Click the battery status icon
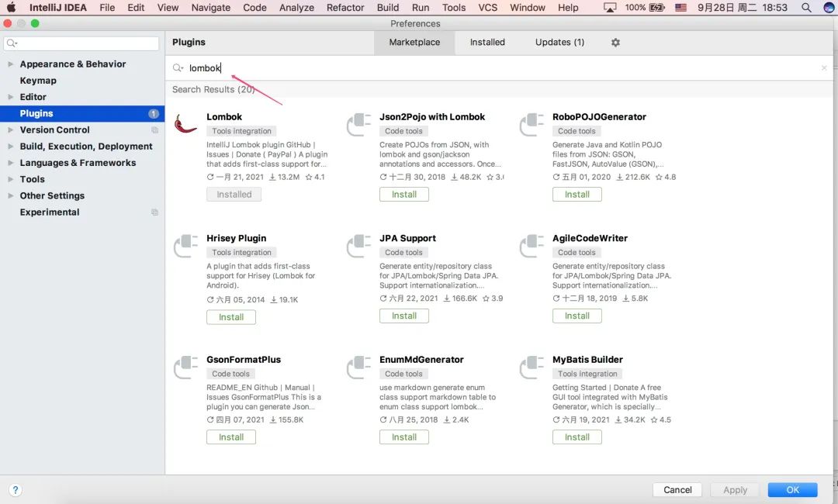Viewport: 838px width, 504px height. (657, 8)
